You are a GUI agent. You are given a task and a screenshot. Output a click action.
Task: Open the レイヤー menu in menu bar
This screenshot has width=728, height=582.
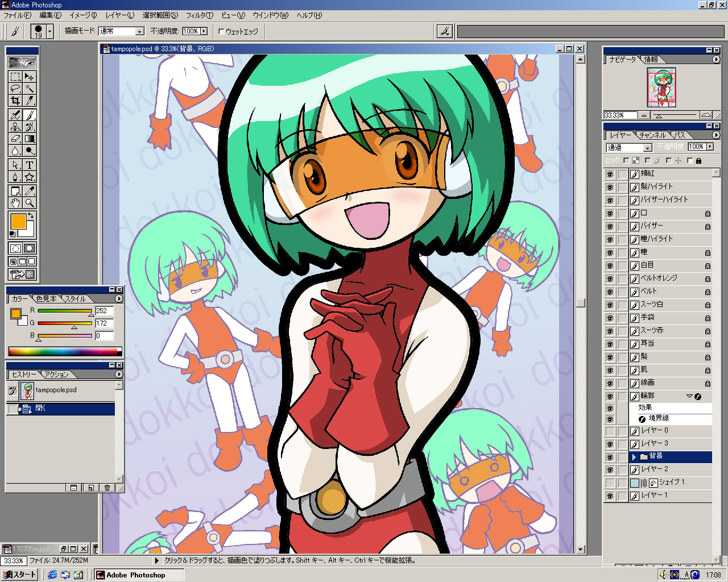[x=120, y=15]
